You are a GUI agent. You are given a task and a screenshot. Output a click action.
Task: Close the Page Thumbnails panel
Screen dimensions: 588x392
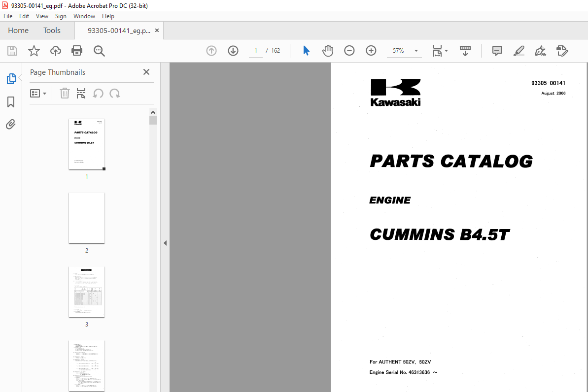[x=146, y=72]
